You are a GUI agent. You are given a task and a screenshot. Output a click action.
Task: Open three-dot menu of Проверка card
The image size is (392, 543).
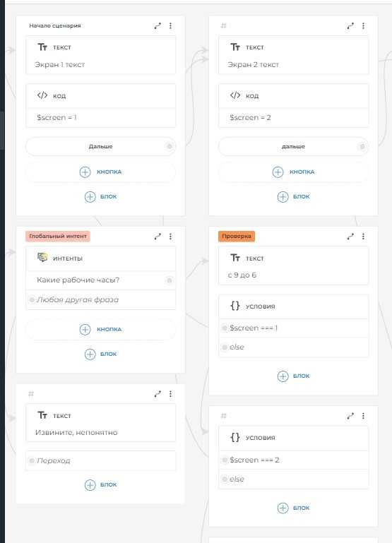[363, 236]
